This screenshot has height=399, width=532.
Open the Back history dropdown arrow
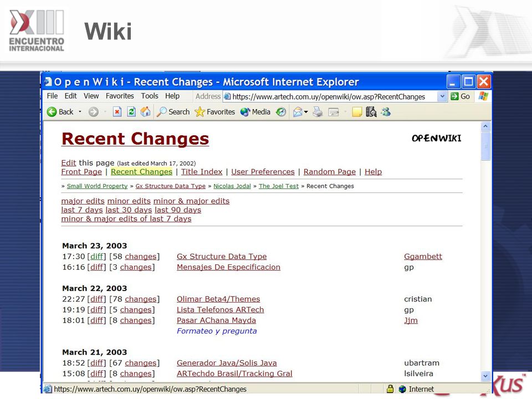point(80,111)
